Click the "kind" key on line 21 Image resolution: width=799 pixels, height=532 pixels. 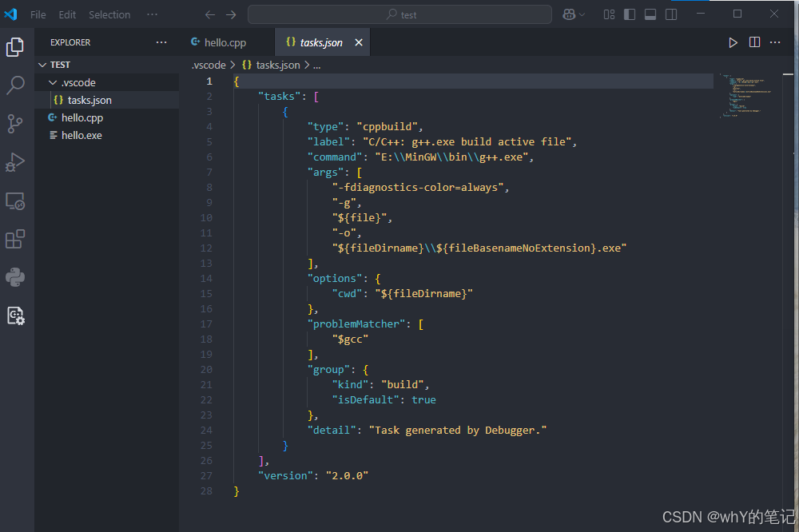pyautogui.click(x=350, y=385)
